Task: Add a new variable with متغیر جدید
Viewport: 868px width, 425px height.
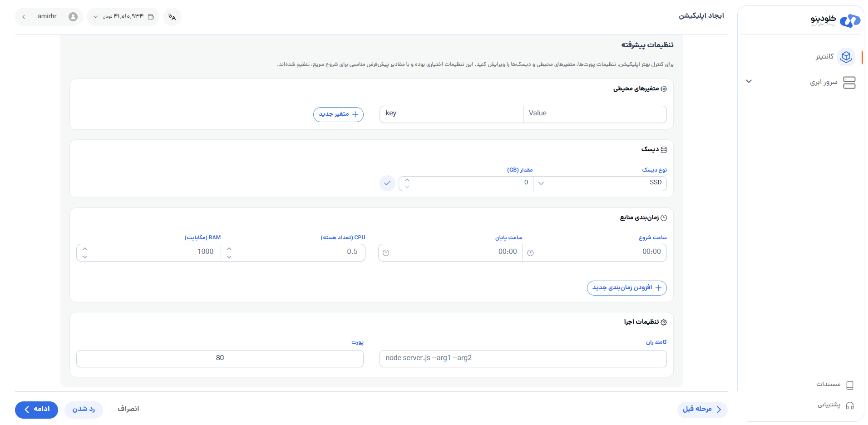Action: coord(338,114)
